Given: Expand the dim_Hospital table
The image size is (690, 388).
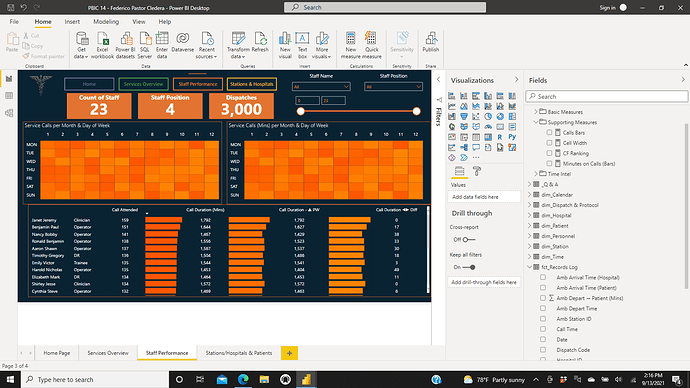Looking at the screenshot, I should (x=530, y=215).
